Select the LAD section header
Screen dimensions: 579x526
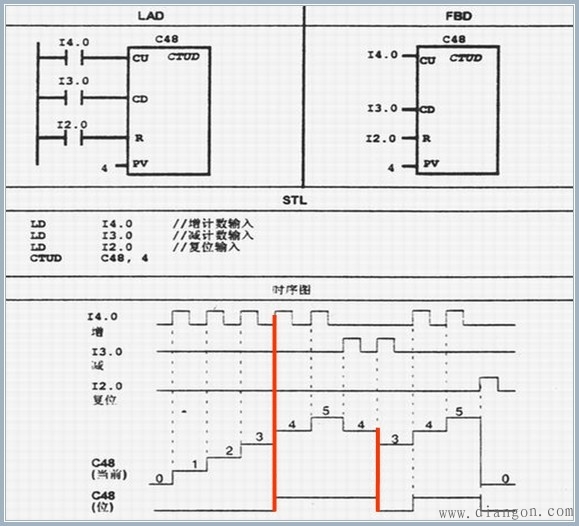151,16
